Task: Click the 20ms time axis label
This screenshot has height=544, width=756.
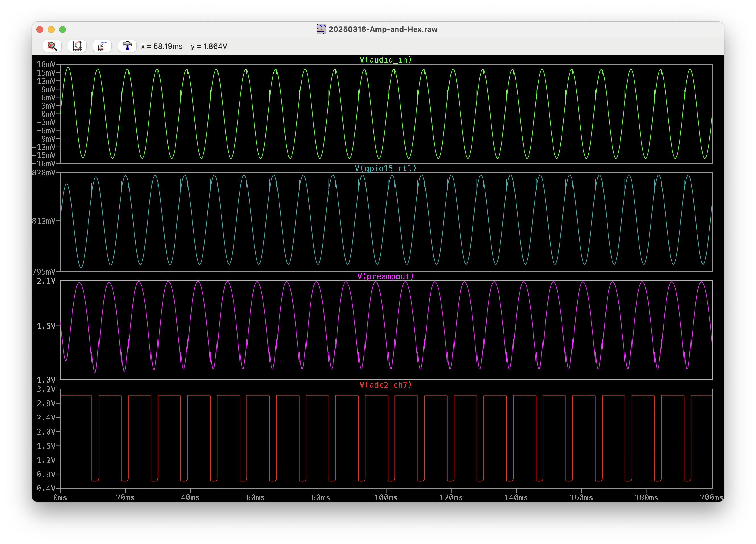Action: [x=125, y=498]
